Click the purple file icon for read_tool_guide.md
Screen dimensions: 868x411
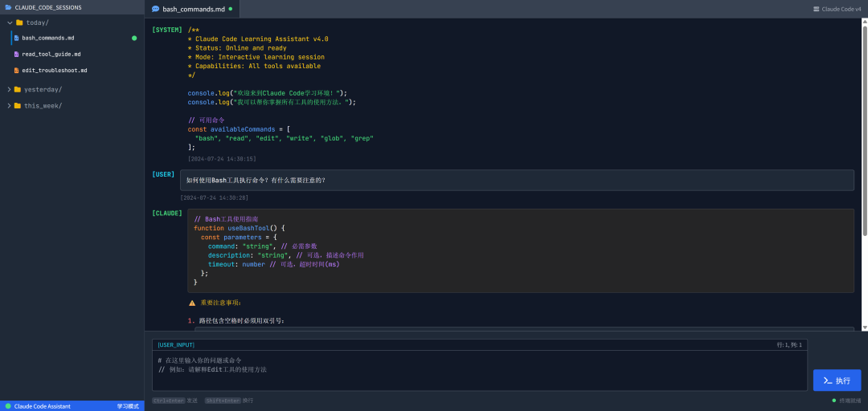pyautogui.click(x=16, y=54)
